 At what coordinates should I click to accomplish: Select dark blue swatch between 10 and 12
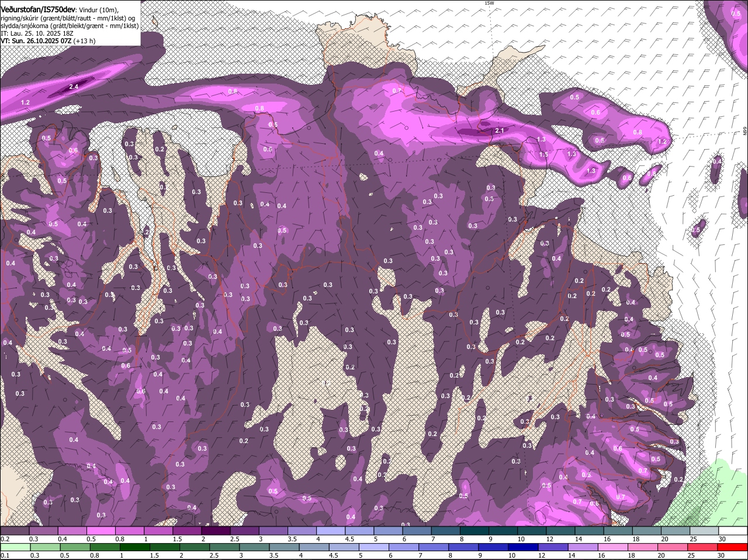523,547
